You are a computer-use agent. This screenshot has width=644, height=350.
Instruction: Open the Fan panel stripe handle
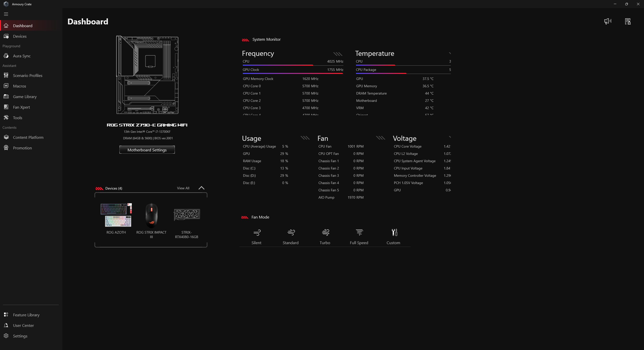pos(380,138)
